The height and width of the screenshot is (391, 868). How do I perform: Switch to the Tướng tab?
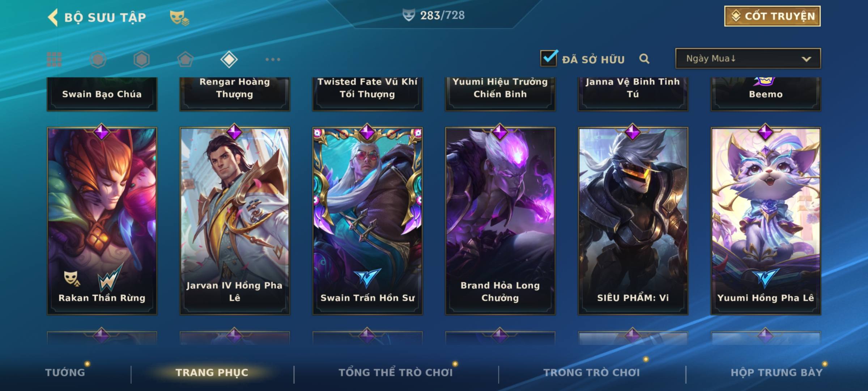coord(65,372)
